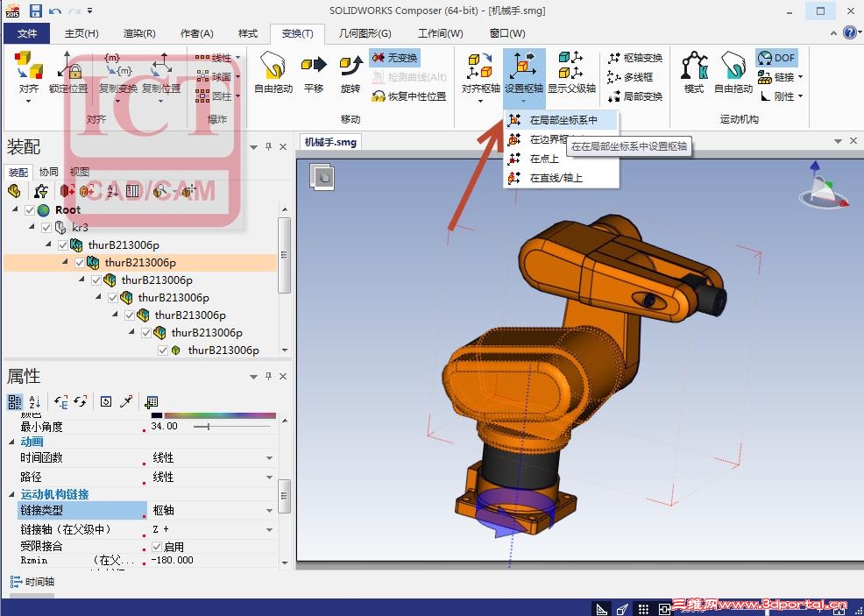Toggle checkbox of thurB213006p row below highlighted one
864x616 pixels.
(96, 280)
